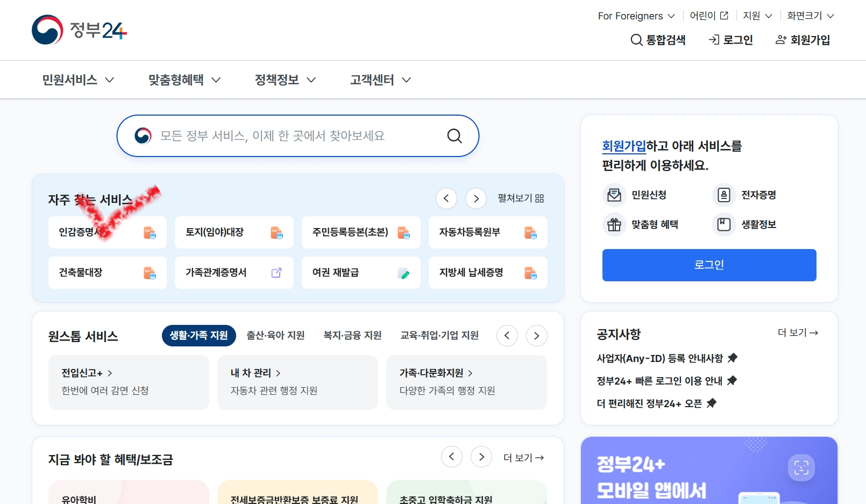Click the scan icon on mobile app banner
Screen dimensions: 866x504
pos(801,467)
